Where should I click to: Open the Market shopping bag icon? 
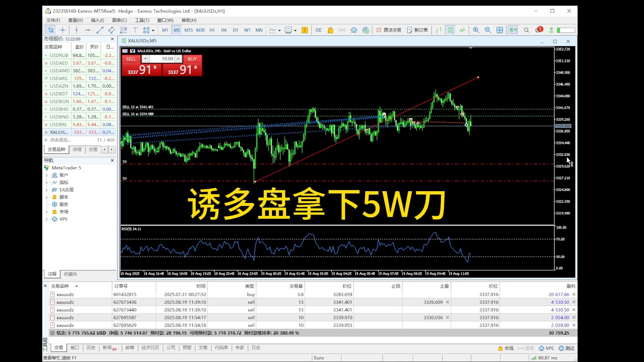[x=330, y=30]
